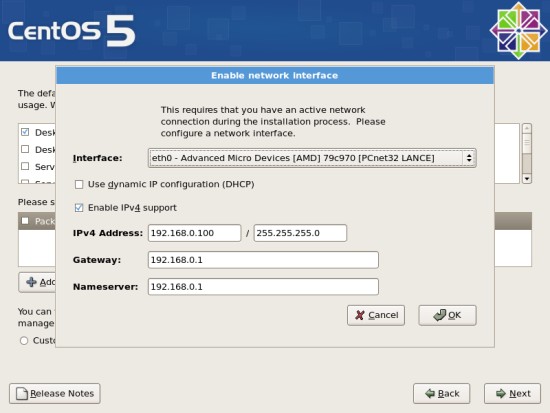The image size is (550, 413).
Task: Toggle the Server checkbox in background list
Action: (x=25, y=166)
